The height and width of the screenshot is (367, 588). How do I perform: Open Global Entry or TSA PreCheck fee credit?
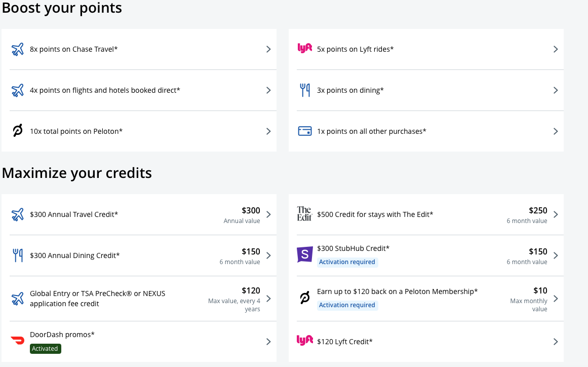coord(97,299)
